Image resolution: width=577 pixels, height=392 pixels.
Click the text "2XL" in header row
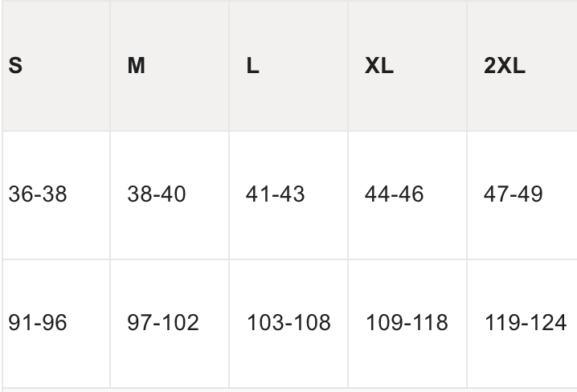[504, 66]
